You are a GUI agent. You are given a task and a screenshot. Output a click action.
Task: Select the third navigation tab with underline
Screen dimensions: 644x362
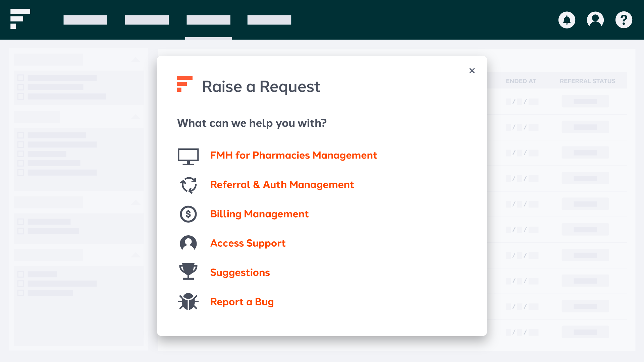[208, 20]
